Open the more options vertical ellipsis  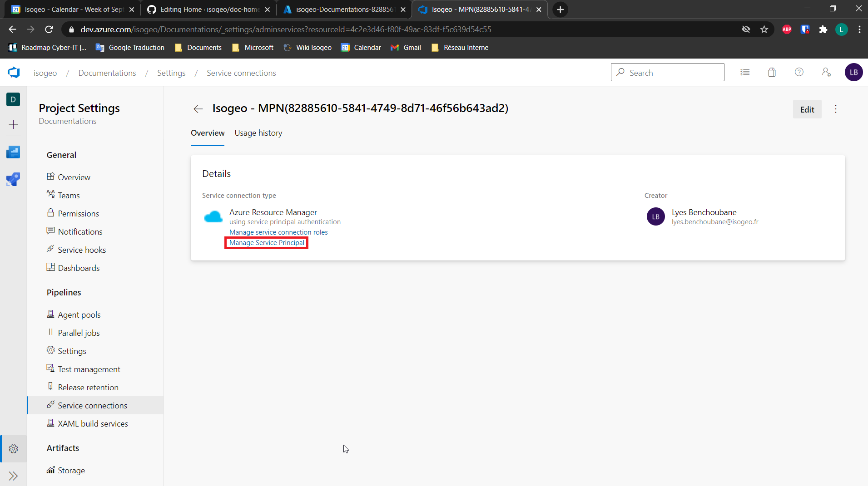[x=836, y=109]
